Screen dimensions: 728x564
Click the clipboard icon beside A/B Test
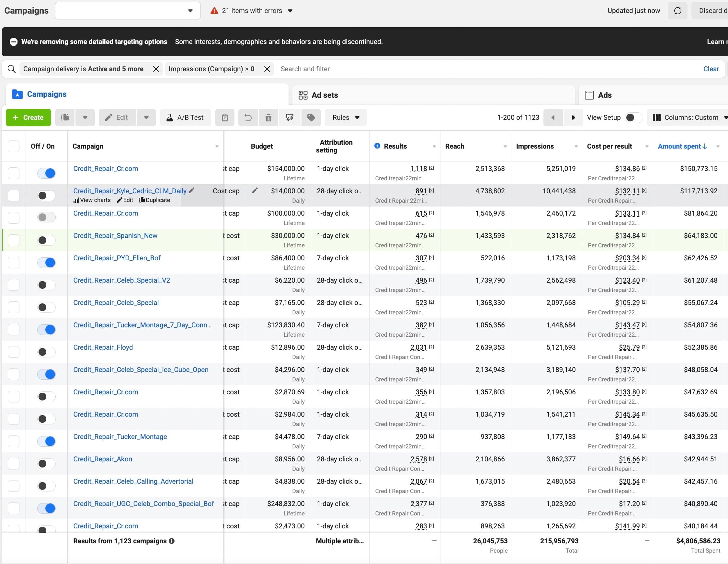pos(224,117)
